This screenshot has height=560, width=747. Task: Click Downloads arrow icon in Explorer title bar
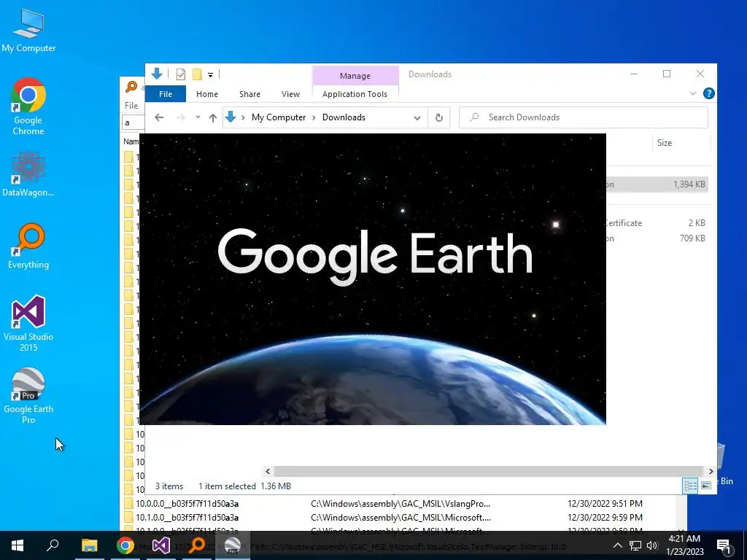(157, 74)
